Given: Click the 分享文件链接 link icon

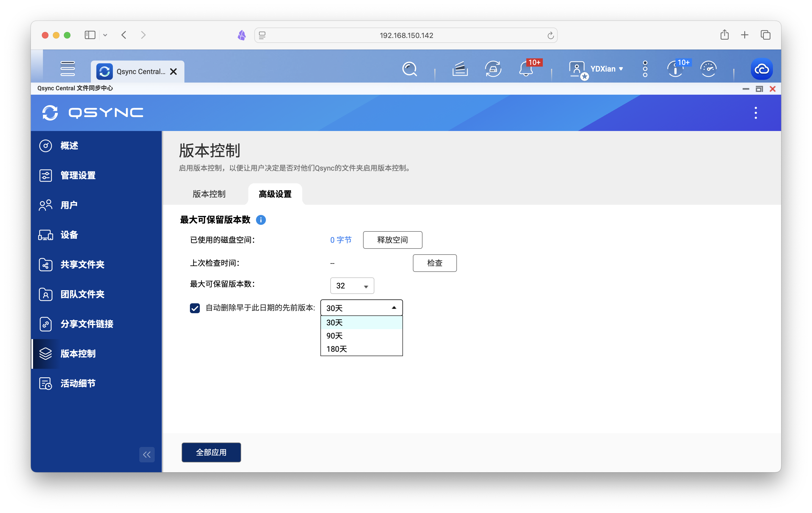Looking at the screenshot, I should [45, 324].
